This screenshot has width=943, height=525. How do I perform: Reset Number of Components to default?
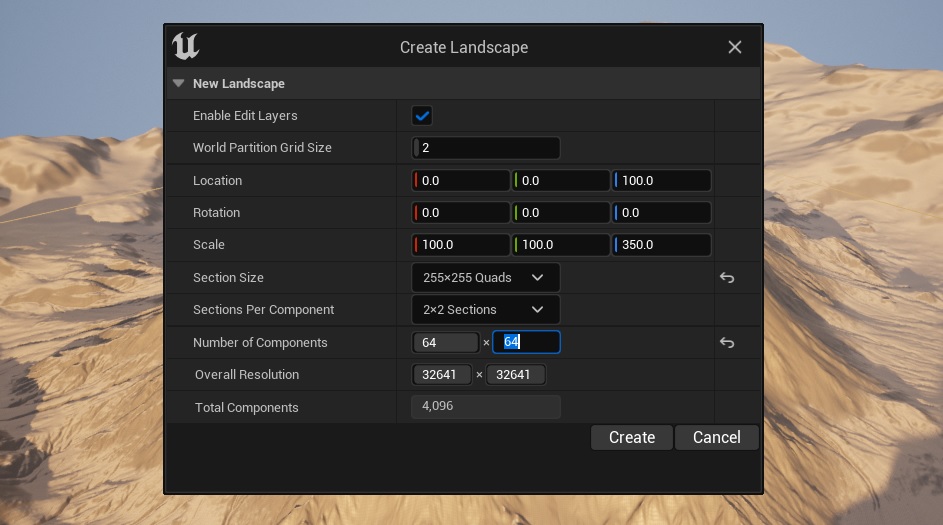point(727,343)
